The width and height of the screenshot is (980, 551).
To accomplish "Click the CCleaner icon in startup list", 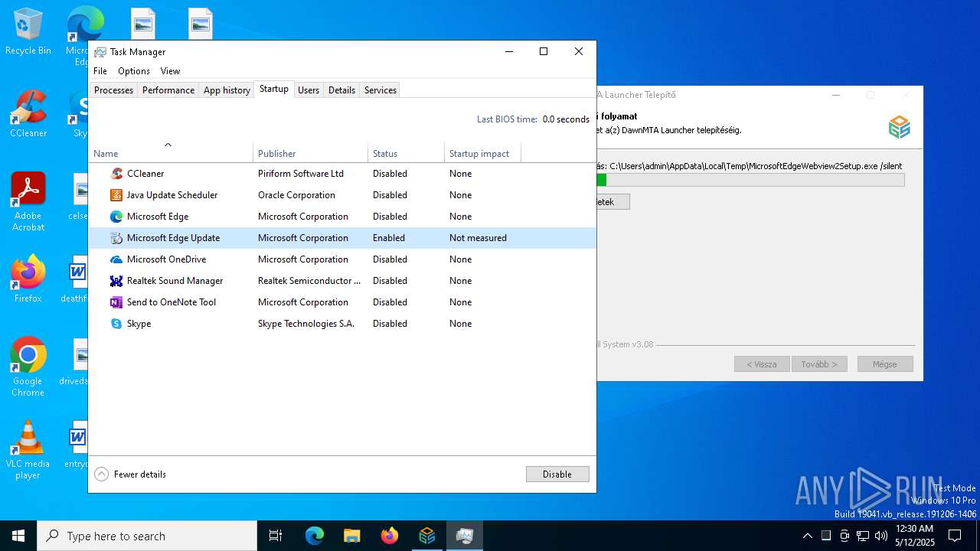I will click(116, 174).
